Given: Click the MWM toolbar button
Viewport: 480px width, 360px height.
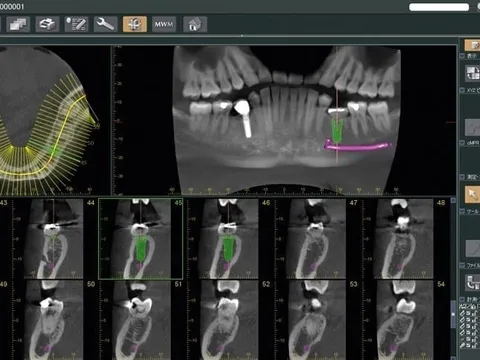Looking at the screenshot, I should [164, 24].
